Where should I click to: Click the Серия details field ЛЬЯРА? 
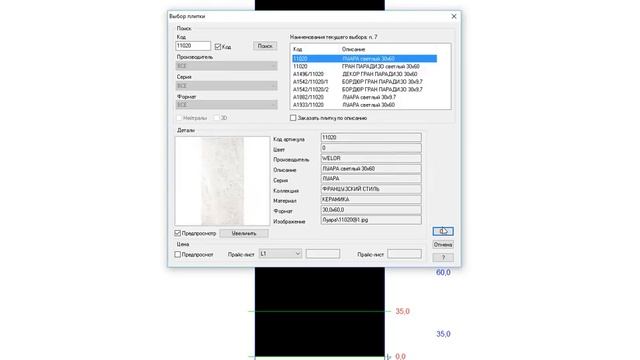click(371, 179)
